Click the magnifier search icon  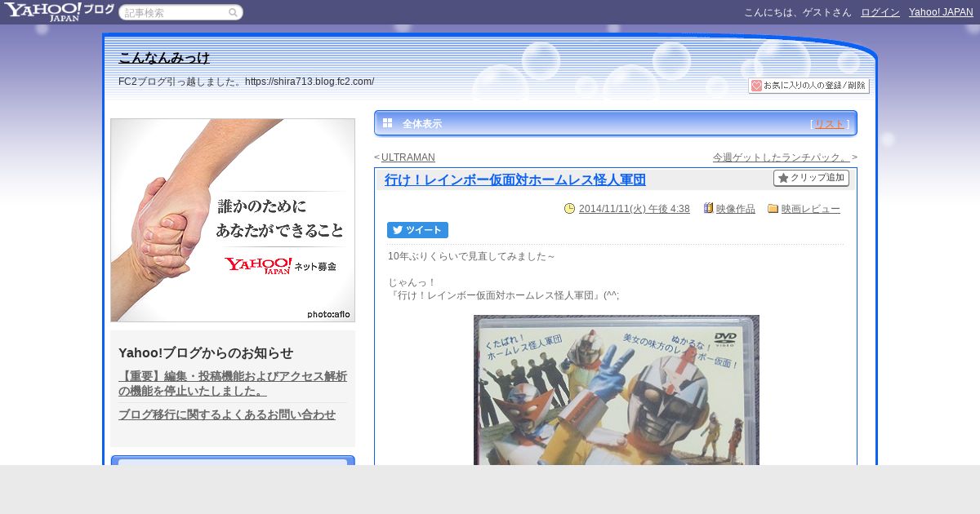coord(234,12)
